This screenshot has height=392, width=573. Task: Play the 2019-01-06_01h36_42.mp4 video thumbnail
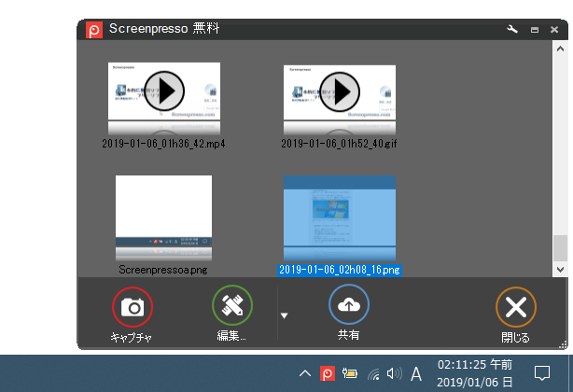[x=164, y=91]
